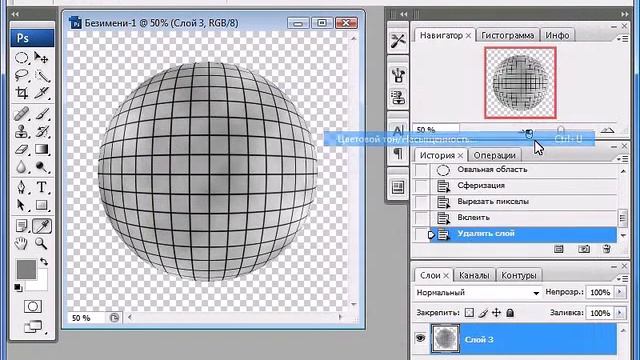The image size is (640, 360).
Task: Collapse the right panel dock arrows
Action: (x=625, y=14)
